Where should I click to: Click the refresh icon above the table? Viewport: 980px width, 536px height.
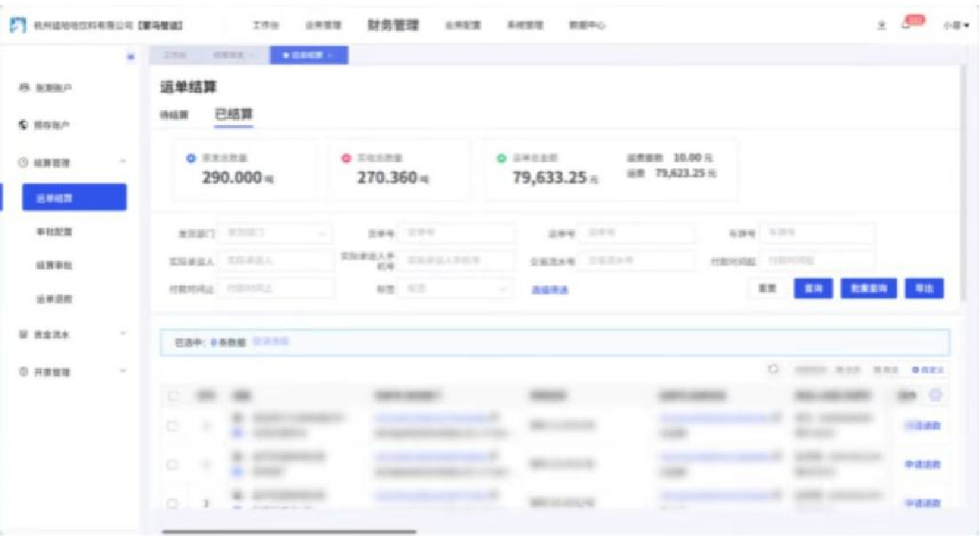(x=773, y=369)
